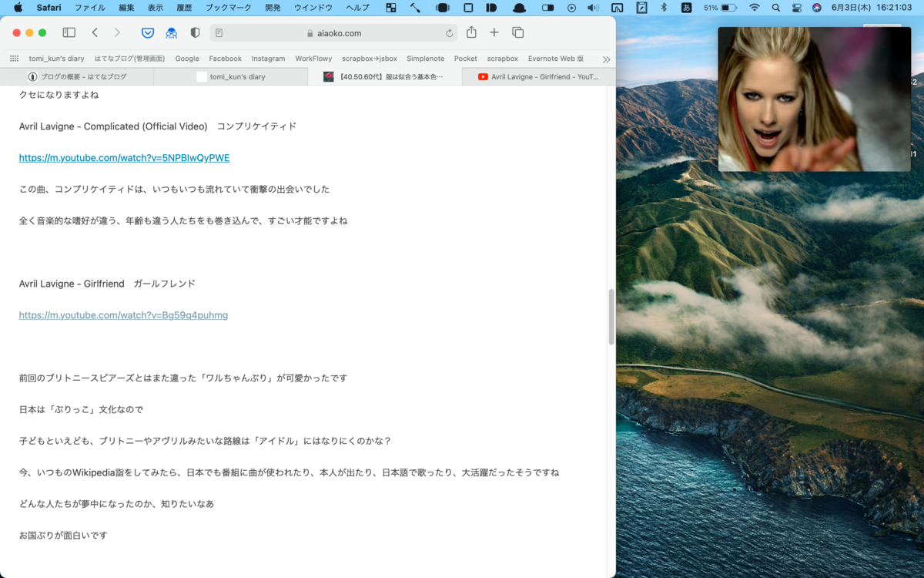The height and width of the screenshot is (578, 924).
Task: Open the Simplenote bookmark
Action: pyautogui.click(x=426, y=59)
